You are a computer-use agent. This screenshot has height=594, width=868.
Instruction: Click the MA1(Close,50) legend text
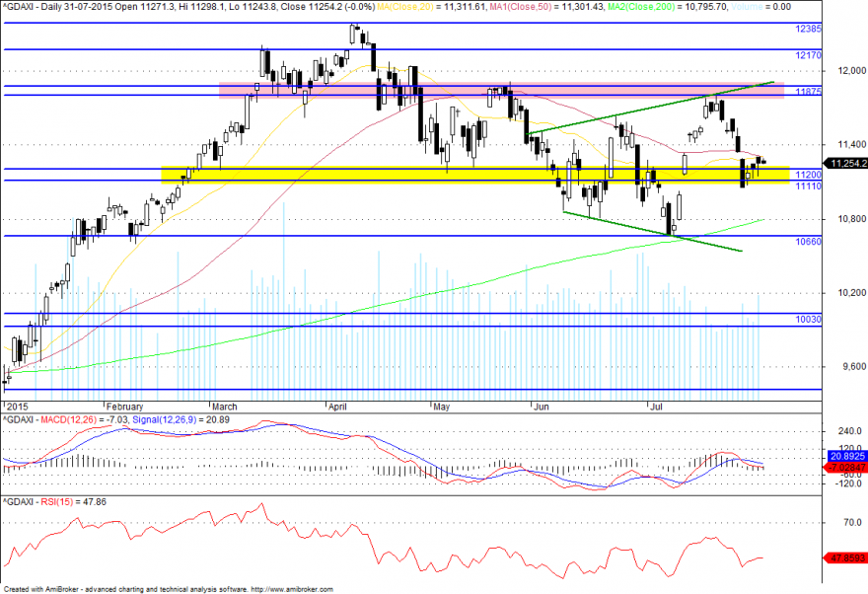pos(522,7)
